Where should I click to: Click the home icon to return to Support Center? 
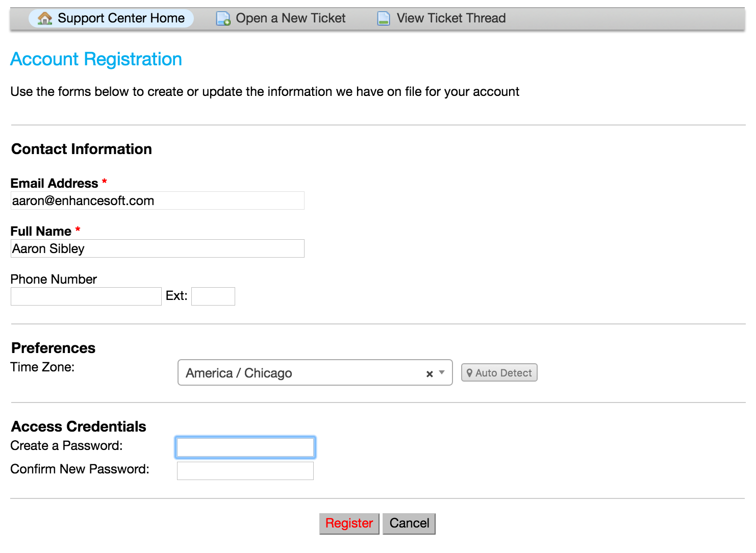(x=45, y=18)
